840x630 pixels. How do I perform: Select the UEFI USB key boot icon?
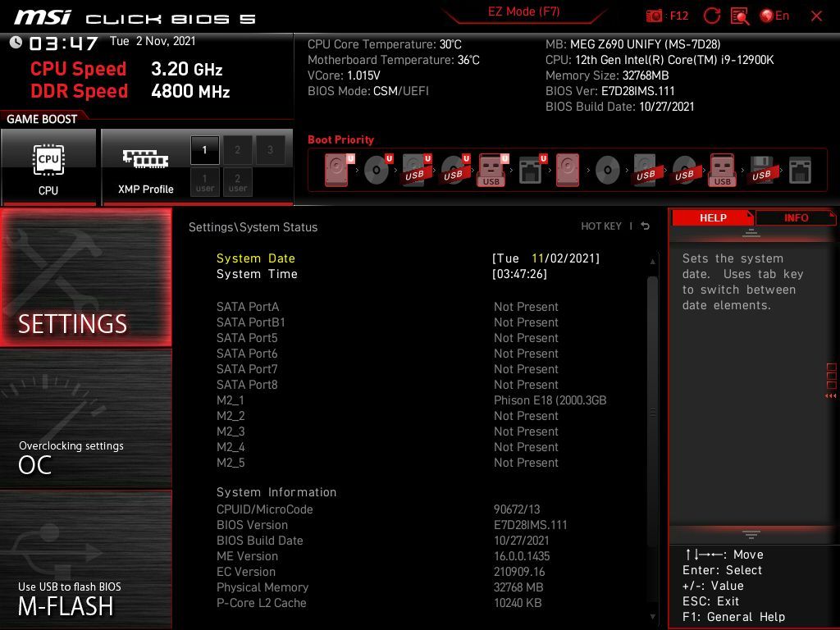[x=493, y=170]
